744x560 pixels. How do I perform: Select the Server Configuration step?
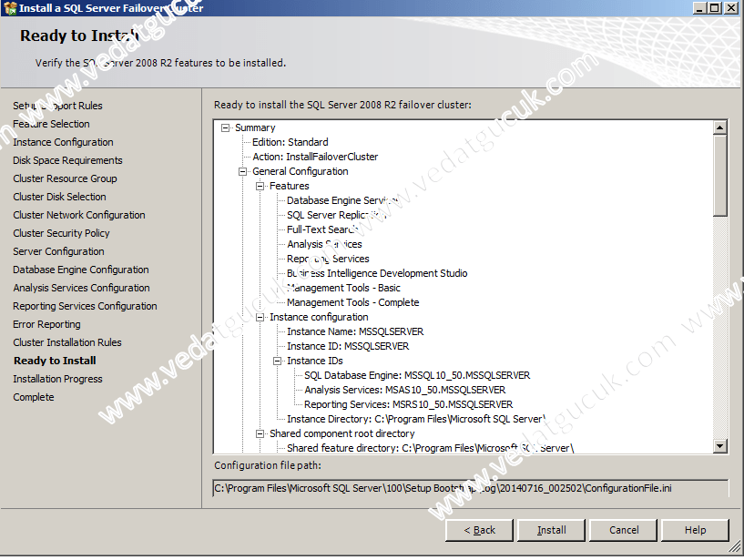pyautogui.click(x=58, y=251)
